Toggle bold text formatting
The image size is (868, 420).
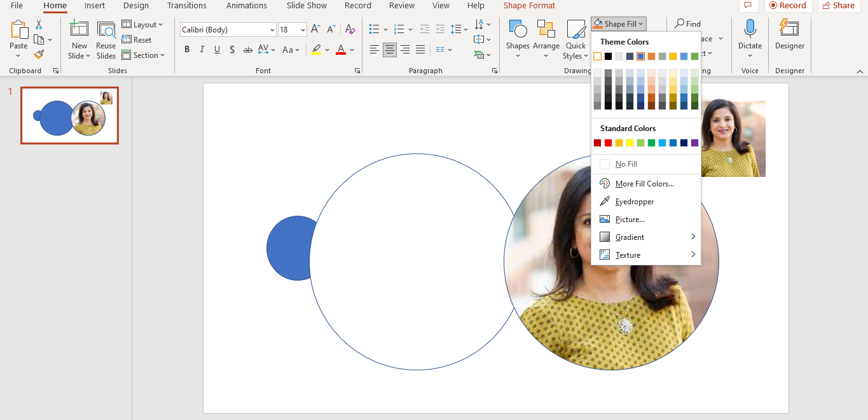pos(186,49)
